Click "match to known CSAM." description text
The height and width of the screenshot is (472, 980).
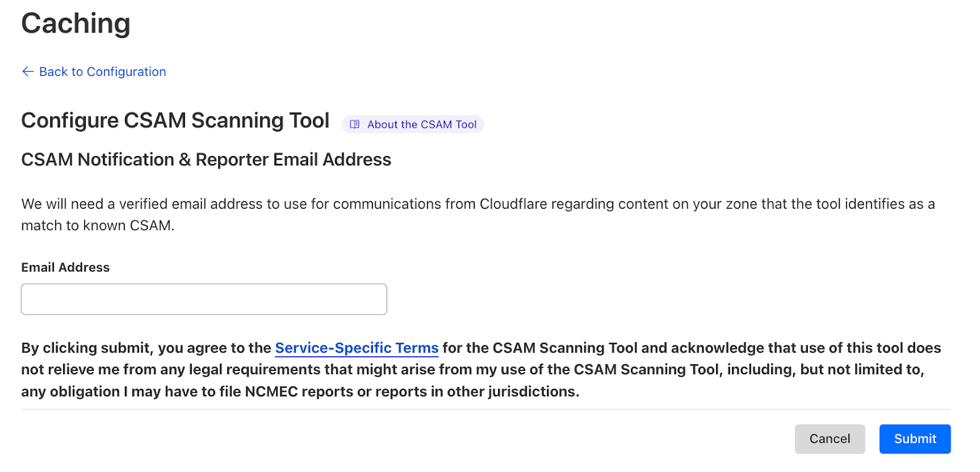[x=98, y=226]
